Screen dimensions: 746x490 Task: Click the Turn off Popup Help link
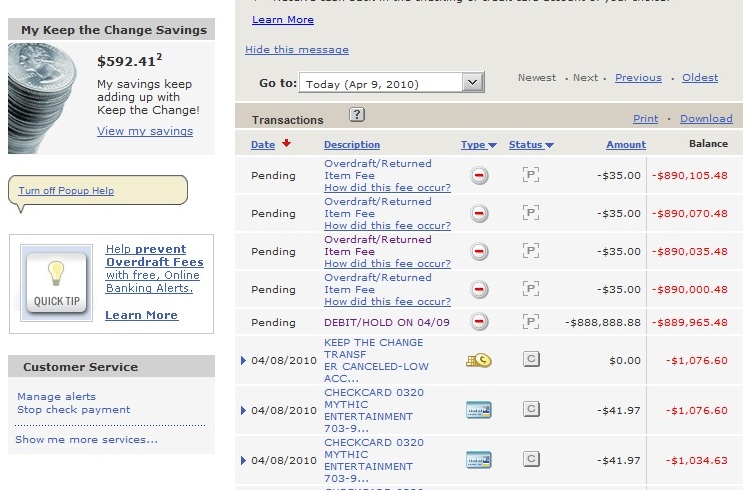coord(66,191)
